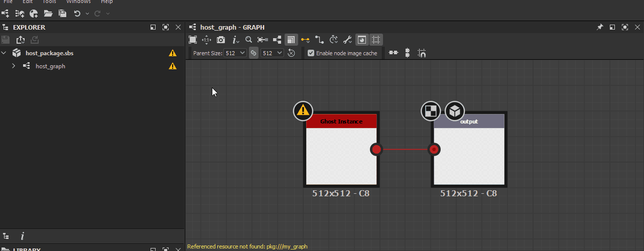
Task: Click the wrench tools icon in graph toolbar
Action: (x=347, y=40)
